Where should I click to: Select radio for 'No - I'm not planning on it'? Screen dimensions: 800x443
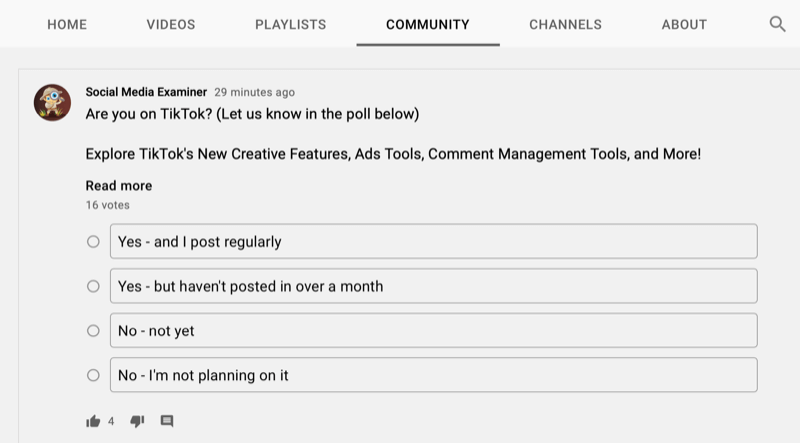coord(93,375)
